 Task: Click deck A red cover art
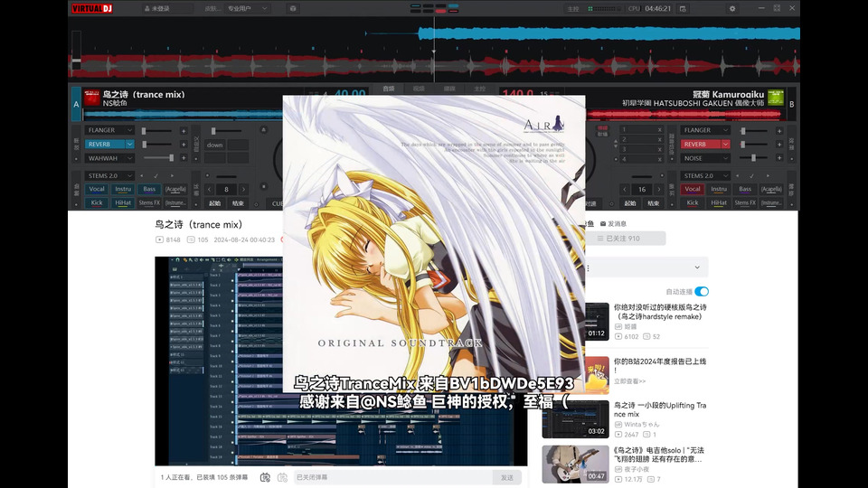[x=91, y=98]
